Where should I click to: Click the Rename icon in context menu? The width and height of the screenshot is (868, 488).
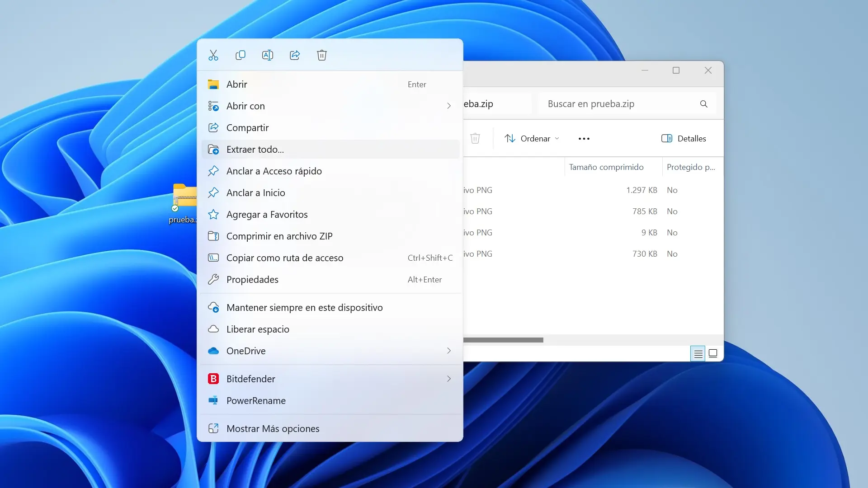coord(268,55)
